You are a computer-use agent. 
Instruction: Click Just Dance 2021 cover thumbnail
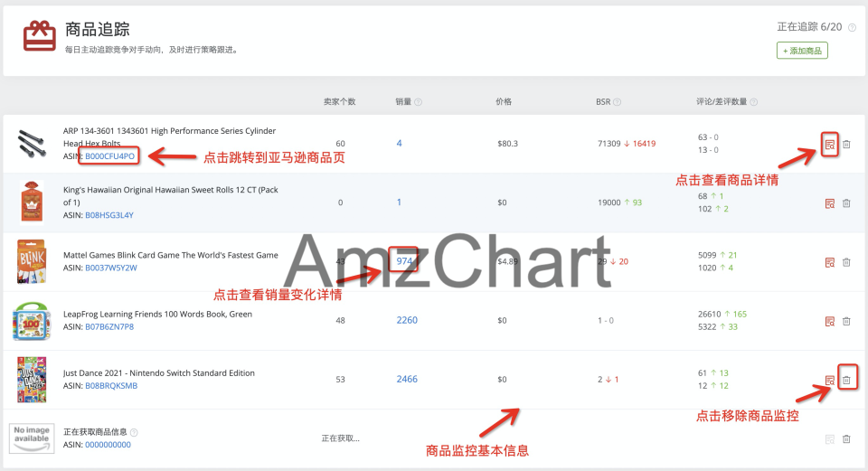coord(32,380)
